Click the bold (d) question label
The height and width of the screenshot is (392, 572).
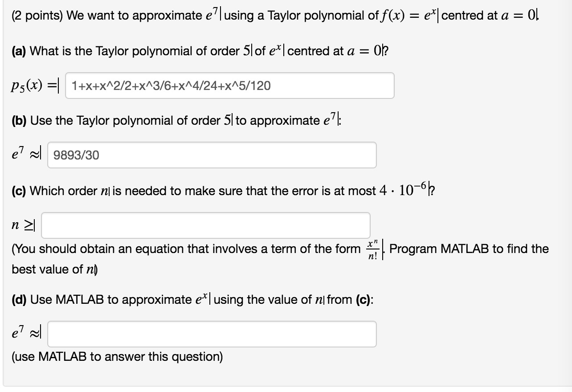(19, 299)
